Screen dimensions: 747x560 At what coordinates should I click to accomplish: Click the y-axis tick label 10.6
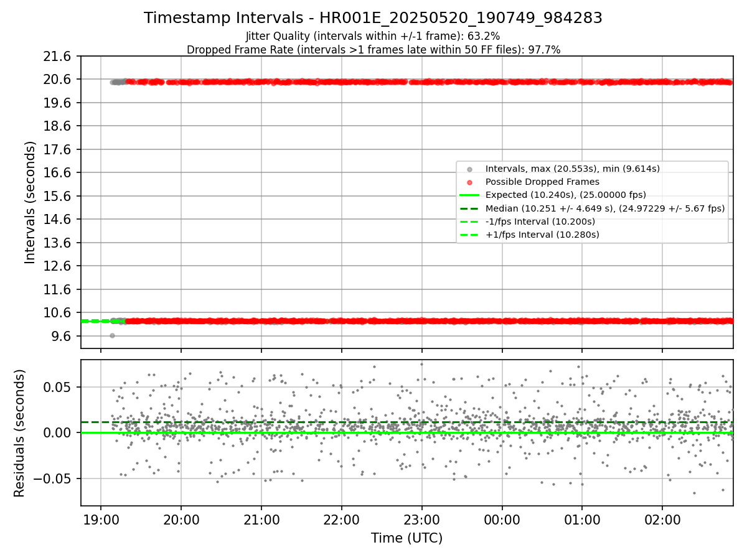tap(58, 313)
